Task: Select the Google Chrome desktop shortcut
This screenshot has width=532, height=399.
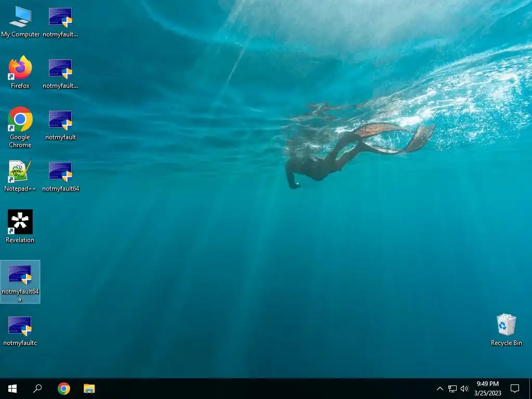Action: [20, 127]
